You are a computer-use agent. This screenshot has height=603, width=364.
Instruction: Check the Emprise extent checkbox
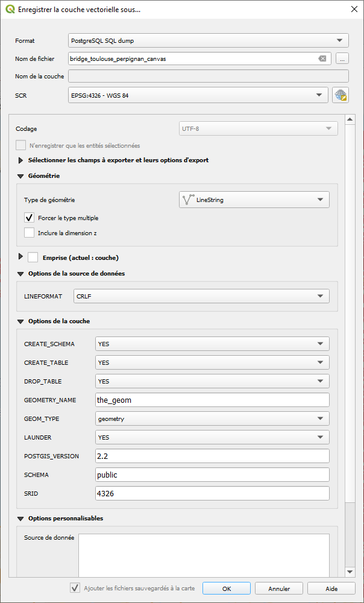(33, 257)
